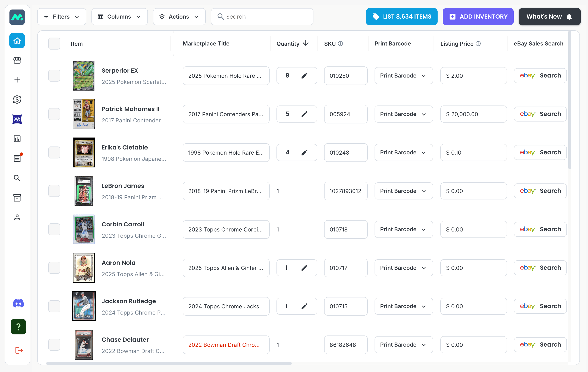Click the horizontal scrollbar at table bottom

(169, 363)
